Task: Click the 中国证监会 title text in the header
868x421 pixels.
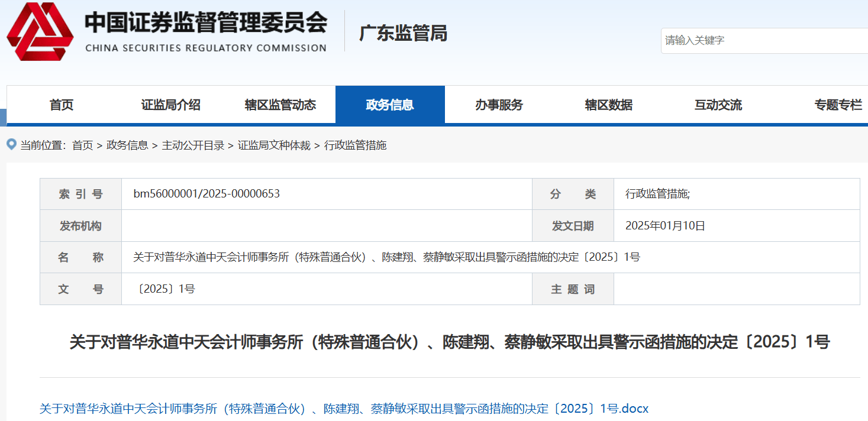Action: point(206,22)
